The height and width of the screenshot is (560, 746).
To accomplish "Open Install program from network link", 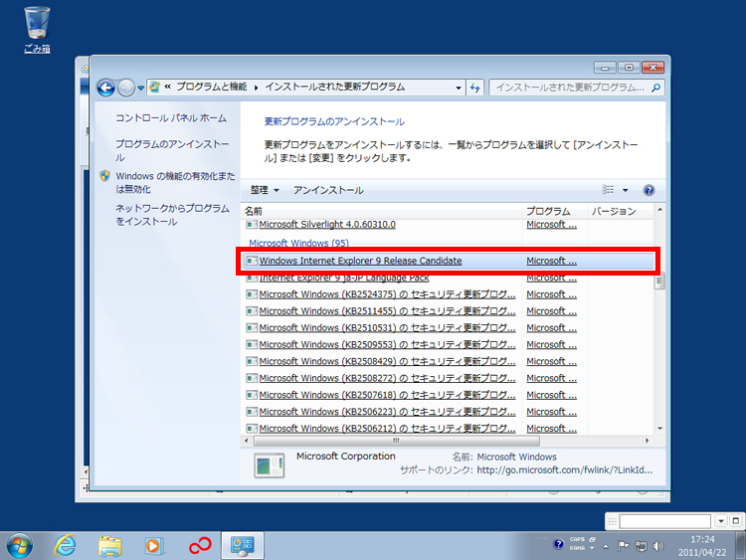I will [172, 215].
